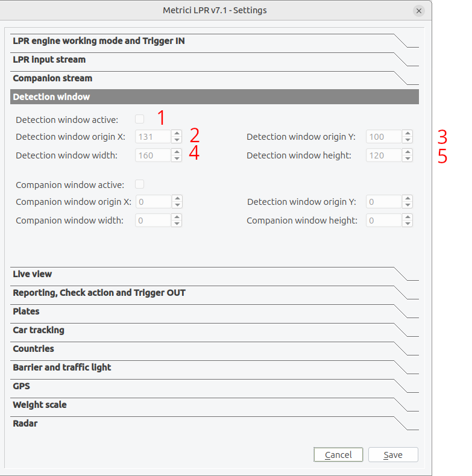The width and height of the screenshot is (472, 476).
Task: Expand the LPR input stream section
Action: pyautogui.click(x=215, y=60)
